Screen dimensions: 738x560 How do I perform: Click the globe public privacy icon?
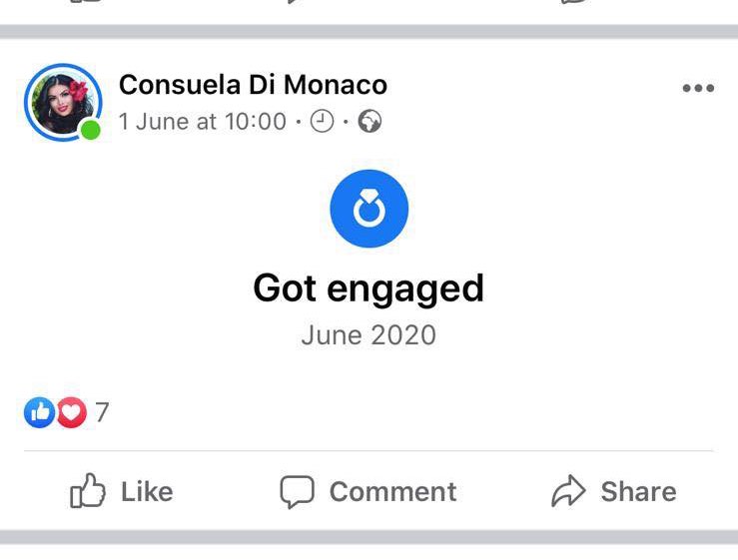point(369,122)
